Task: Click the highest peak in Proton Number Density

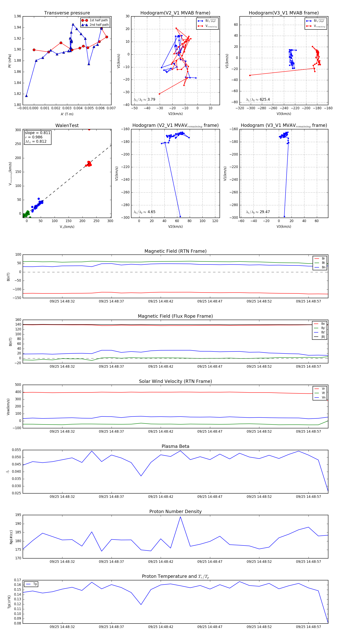Action: coord(180,517)
